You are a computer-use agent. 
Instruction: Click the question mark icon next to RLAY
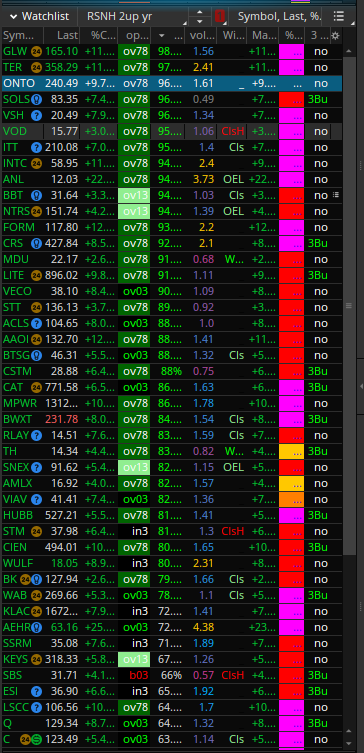36,435
